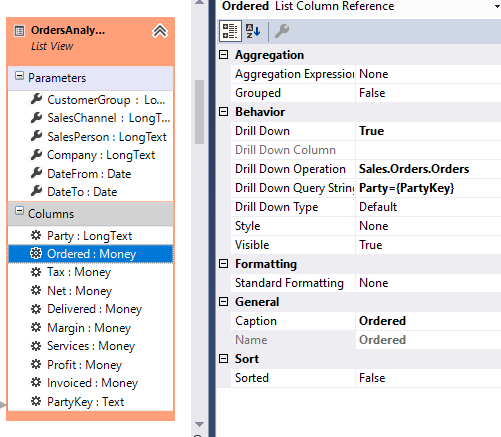This screenshot has height=437, width=501.
Task: Collapse the Sort property category
Action: pyautogui.click(x=224, y=359)
